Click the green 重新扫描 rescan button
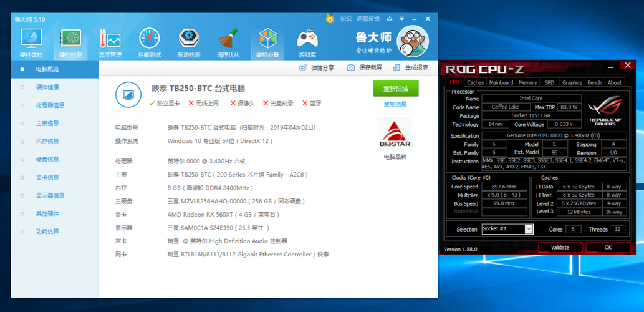Screen dimensions: 644x312 (x=396, y=89)
